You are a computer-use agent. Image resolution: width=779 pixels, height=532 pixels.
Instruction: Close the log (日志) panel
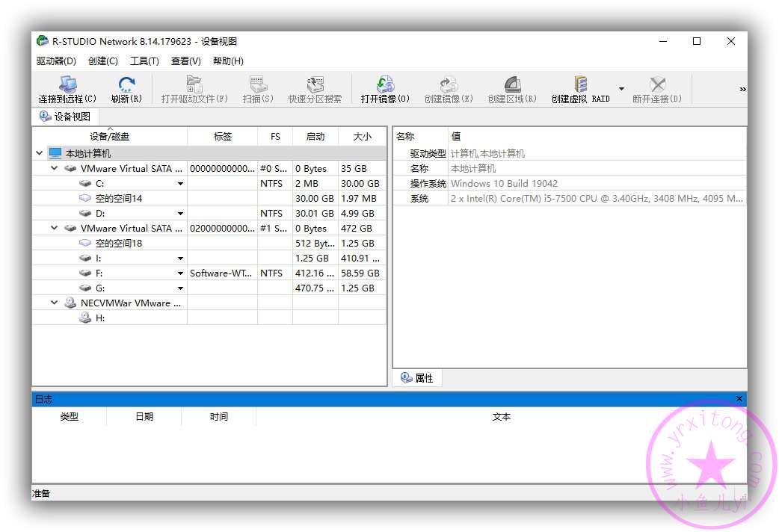739,399
